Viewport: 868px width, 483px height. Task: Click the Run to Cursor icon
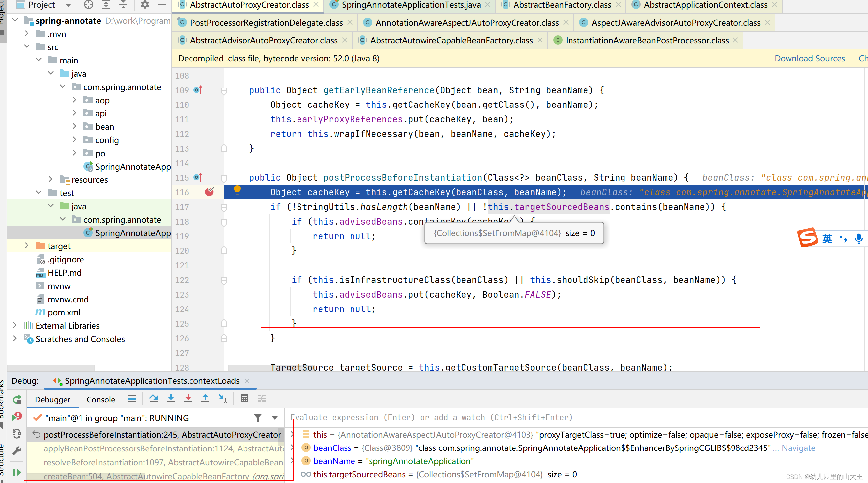222,399
